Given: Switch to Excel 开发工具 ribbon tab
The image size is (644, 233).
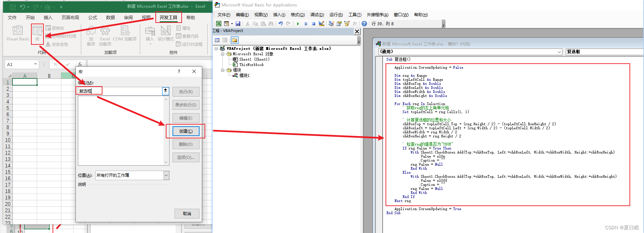Looking at the screenshot, I should (168, 18).
